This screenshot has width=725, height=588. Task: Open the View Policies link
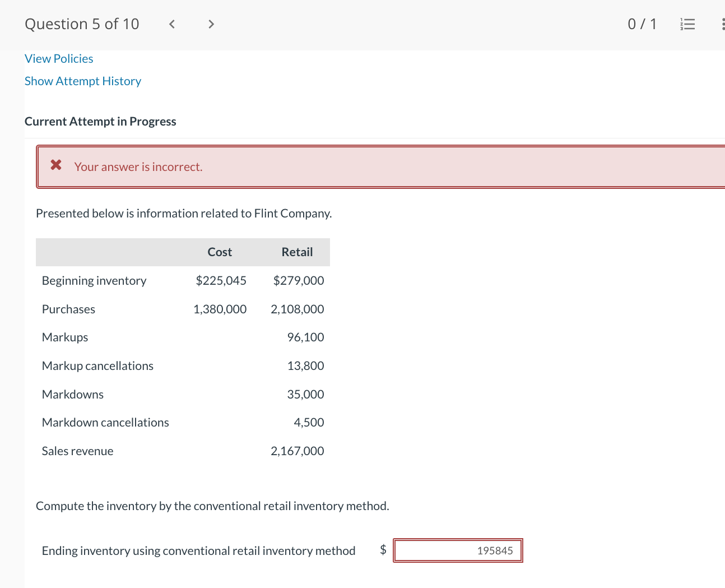[x=59, y=59]
